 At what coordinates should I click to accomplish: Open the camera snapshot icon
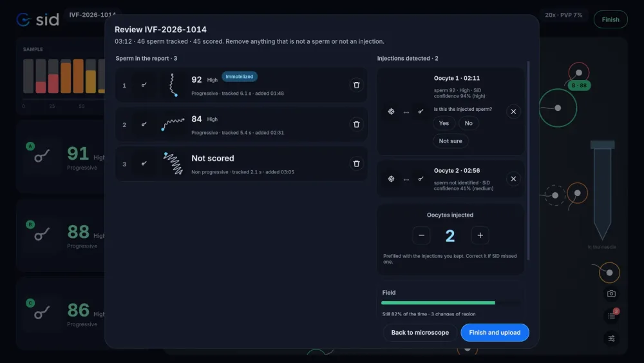pos(611,293)
